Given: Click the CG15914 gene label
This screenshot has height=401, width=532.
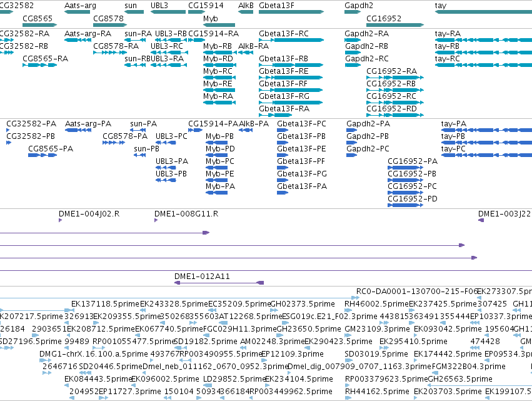Looking at the screenshot, I should [x=206, y=6].
